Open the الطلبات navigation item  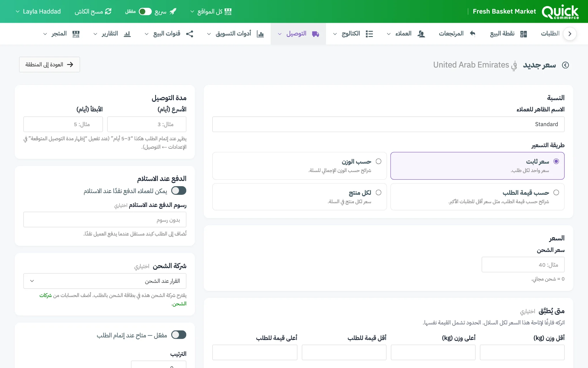[x=550, y=34]
